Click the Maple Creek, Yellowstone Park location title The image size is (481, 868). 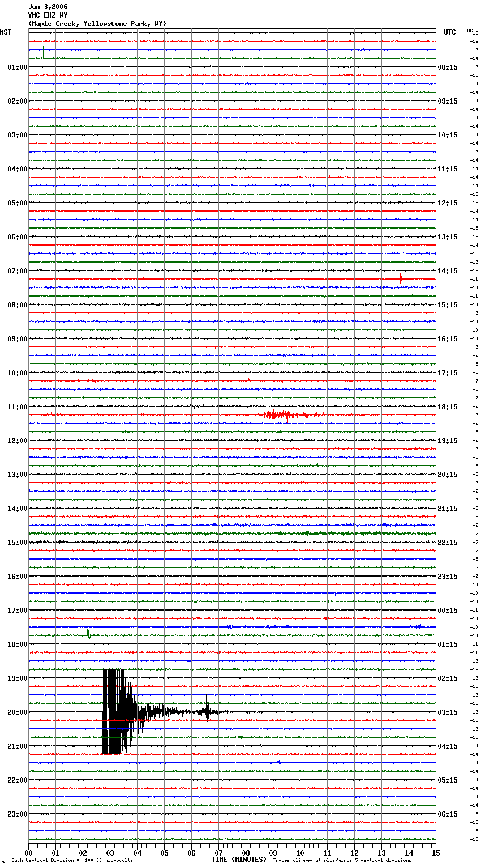pyautogui.click(x=97, y=24)
